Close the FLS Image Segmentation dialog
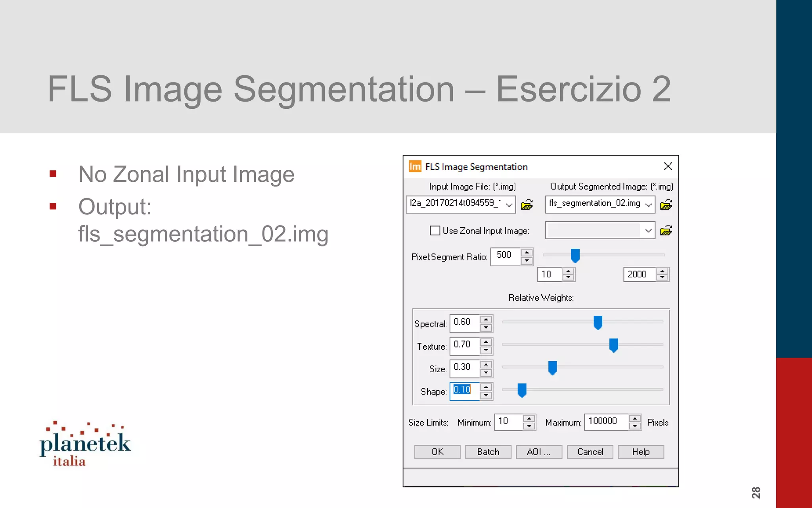Image resolution: width=812 pixels, height=508 pixels. tap(668, 166)
